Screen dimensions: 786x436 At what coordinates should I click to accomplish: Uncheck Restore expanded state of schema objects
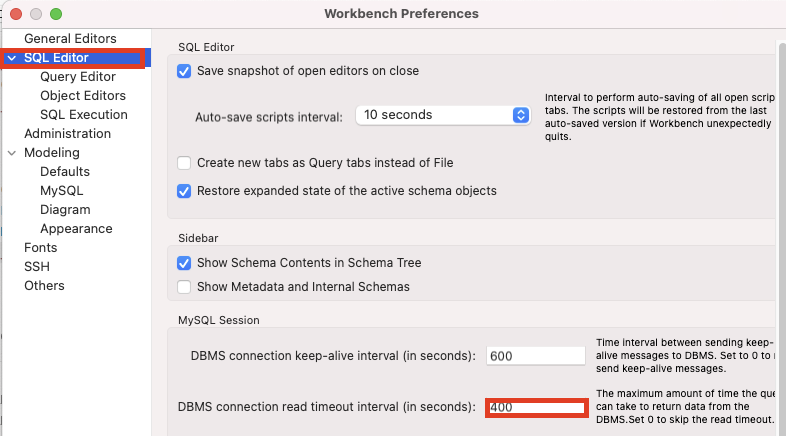pos(184,191)
